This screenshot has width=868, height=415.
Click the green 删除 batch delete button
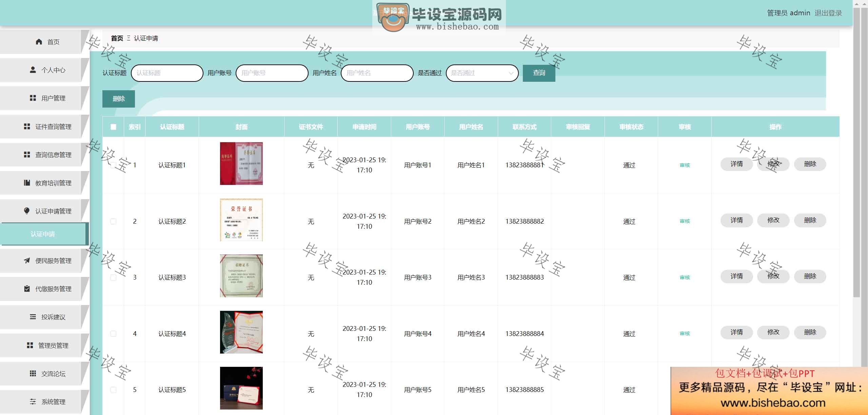click(119, 99)
